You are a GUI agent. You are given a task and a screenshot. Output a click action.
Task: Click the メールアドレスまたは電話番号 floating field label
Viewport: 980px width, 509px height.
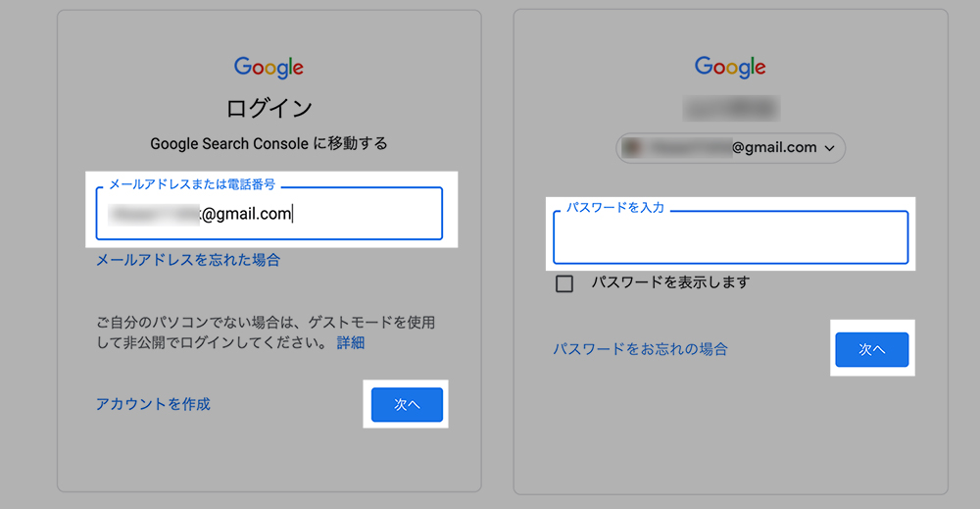(x=192, y=184)
